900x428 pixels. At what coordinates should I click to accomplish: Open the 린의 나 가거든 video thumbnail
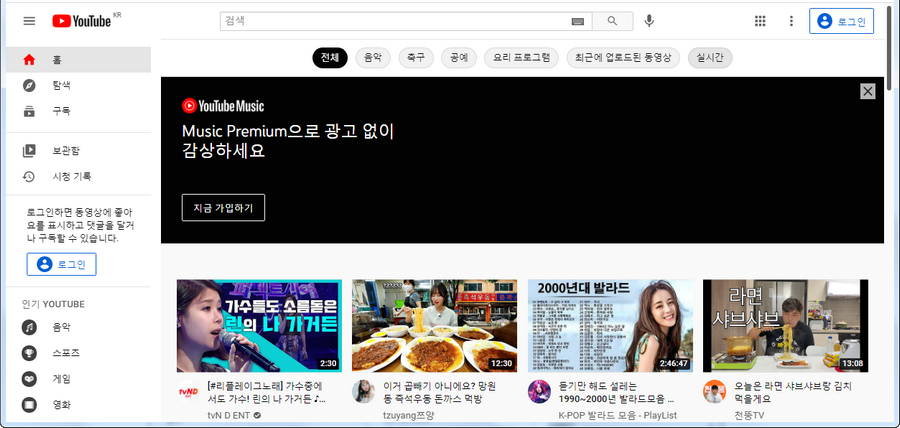[x=259, y=326]
